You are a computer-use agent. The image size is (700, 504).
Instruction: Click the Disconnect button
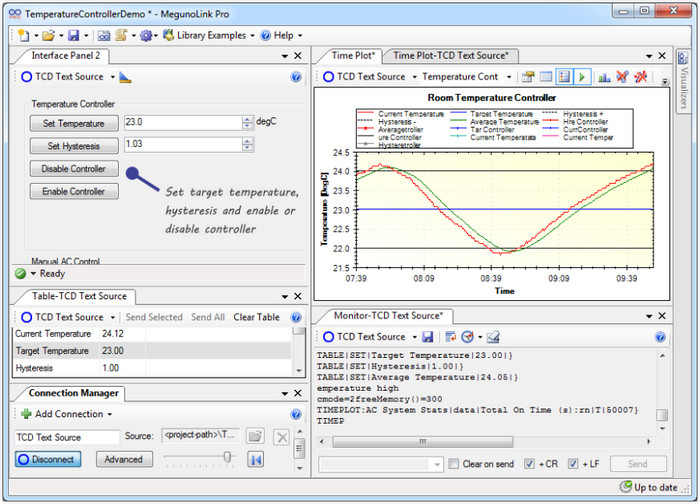pyautogui.click(x=49, y=459)
